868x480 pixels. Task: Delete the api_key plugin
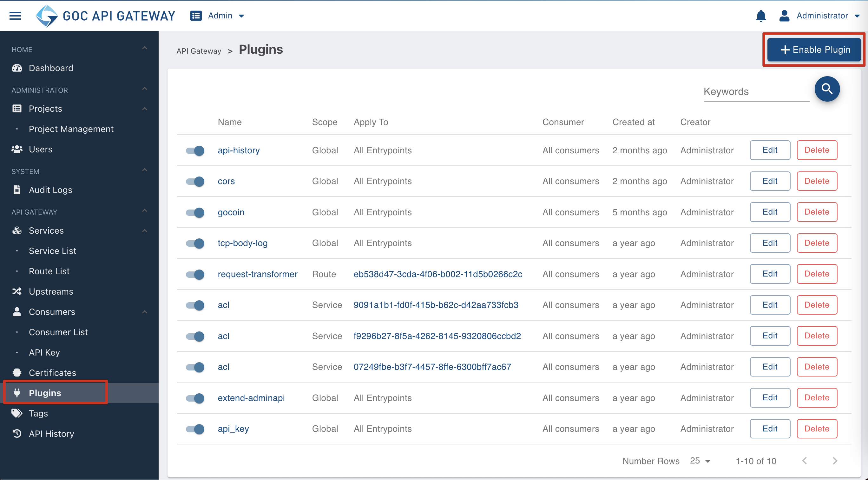pos(817,429)
